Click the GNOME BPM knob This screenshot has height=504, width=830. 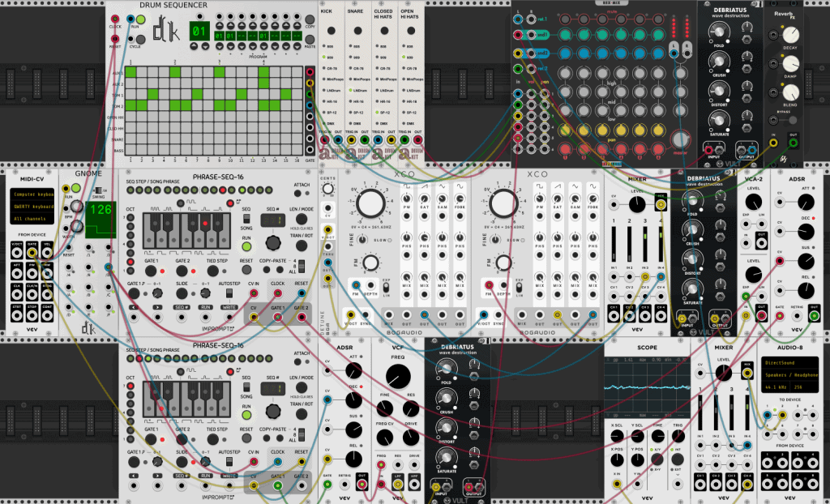tap(76, 207)
